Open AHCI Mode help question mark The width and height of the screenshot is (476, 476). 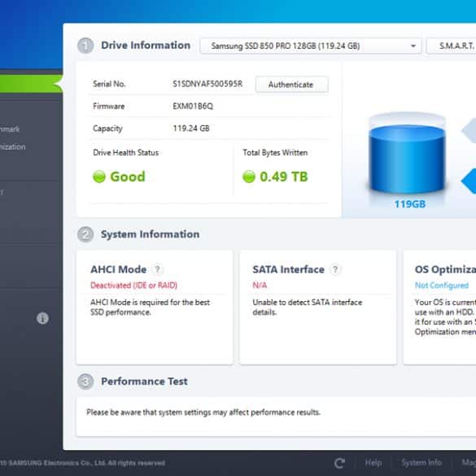coord(158,269)
